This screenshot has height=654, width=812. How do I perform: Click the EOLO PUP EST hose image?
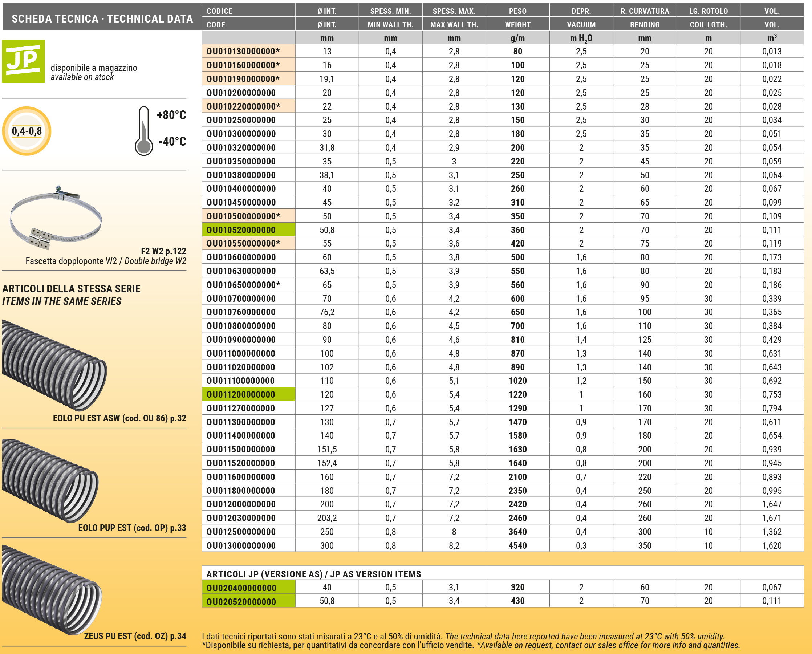(x=50, y=481)
